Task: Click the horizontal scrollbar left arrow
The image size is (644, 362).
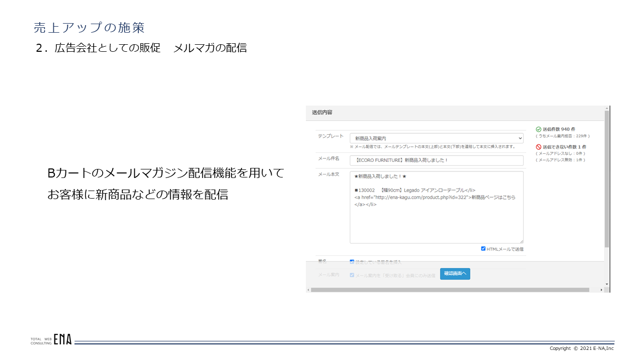Action: tap(308, 290)
